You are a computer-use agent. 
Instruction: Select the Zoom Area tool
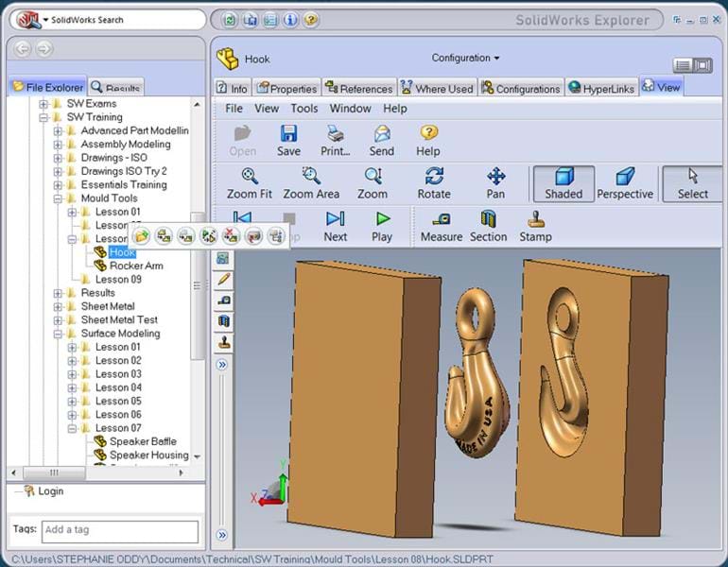(311, 182)
